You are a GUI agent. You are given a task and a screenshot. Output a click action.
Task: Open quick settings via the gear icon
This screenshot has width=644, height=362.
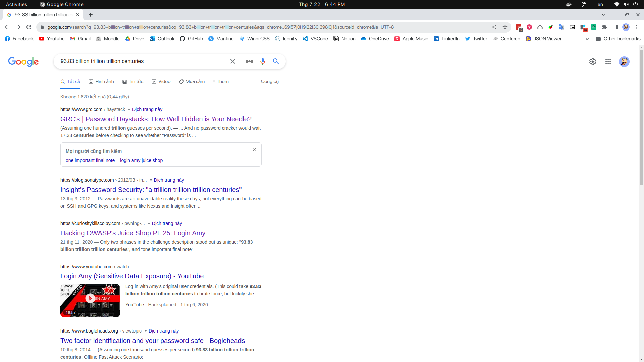[x=592, y=62]
